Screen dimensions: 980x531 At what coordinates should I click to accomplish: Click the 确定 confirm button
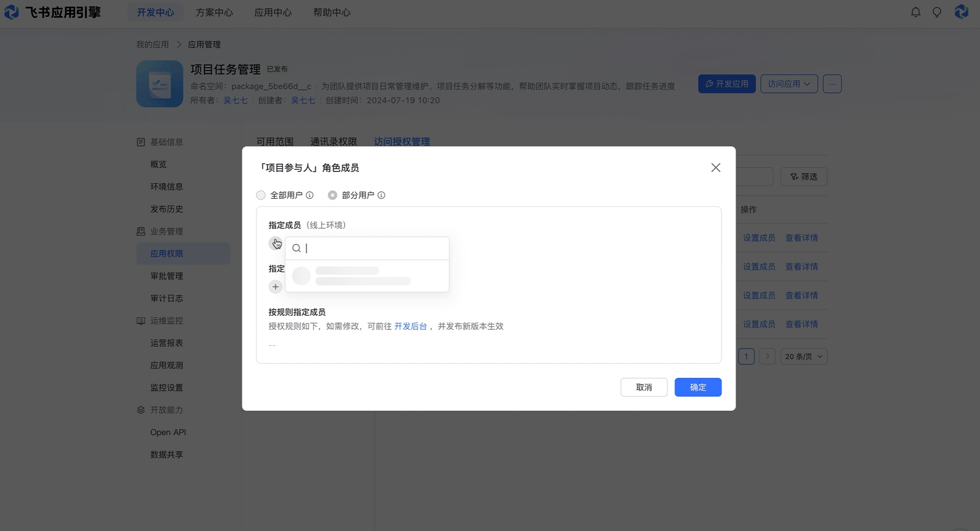698,387
